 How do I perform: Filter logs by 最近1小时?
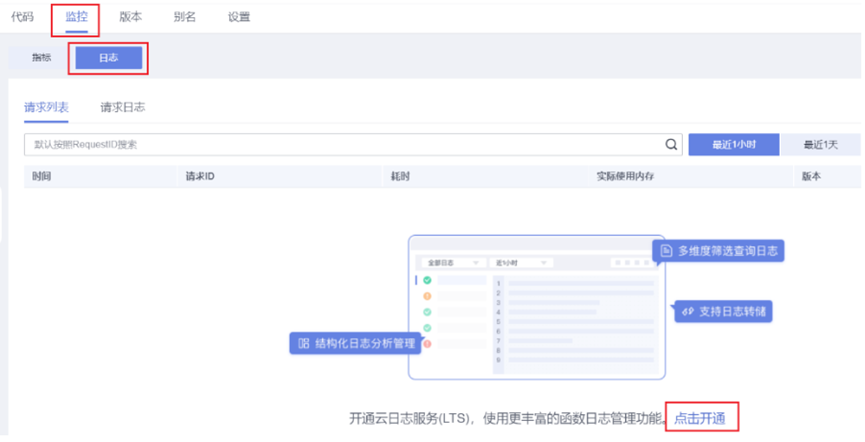click(x=734, y=145)
